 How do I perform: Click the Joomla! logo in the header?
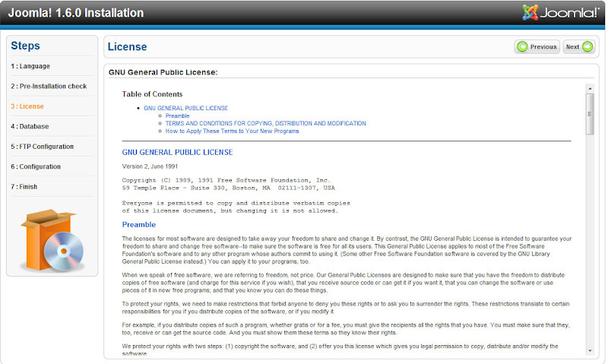pyautogui.click(x=561, y=12)
